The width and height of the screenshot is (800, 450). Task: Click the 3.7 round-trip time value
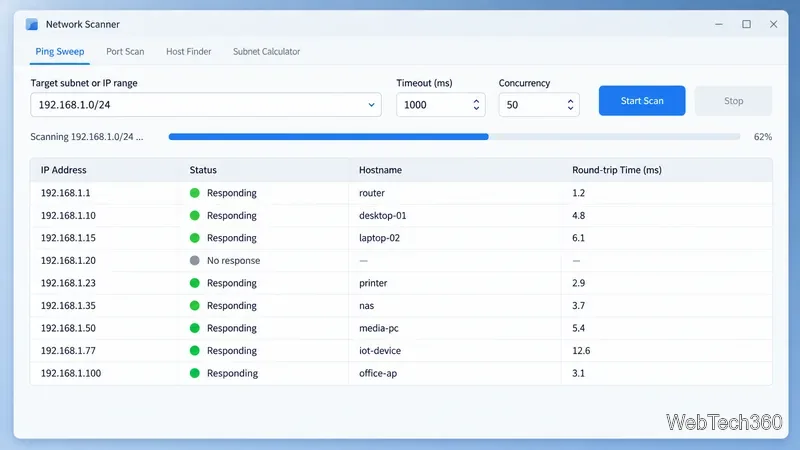578,306
